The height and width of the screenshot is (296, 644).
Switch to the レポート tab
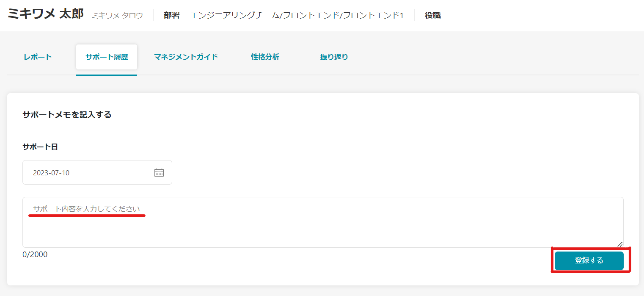(x=38, y=57)
